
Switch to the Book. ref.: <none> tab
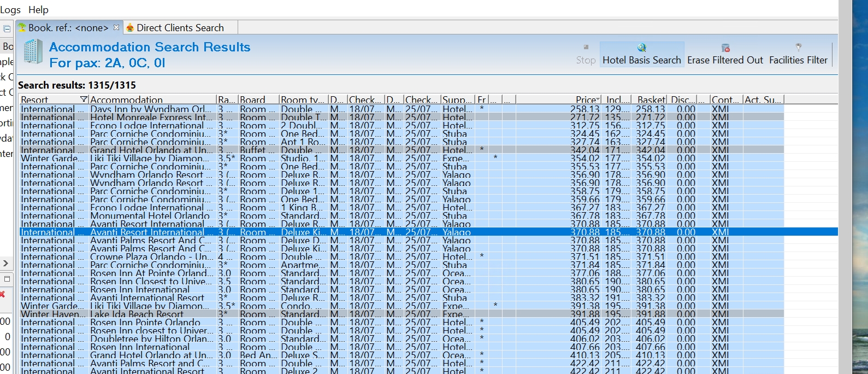(x=68, y=27)
